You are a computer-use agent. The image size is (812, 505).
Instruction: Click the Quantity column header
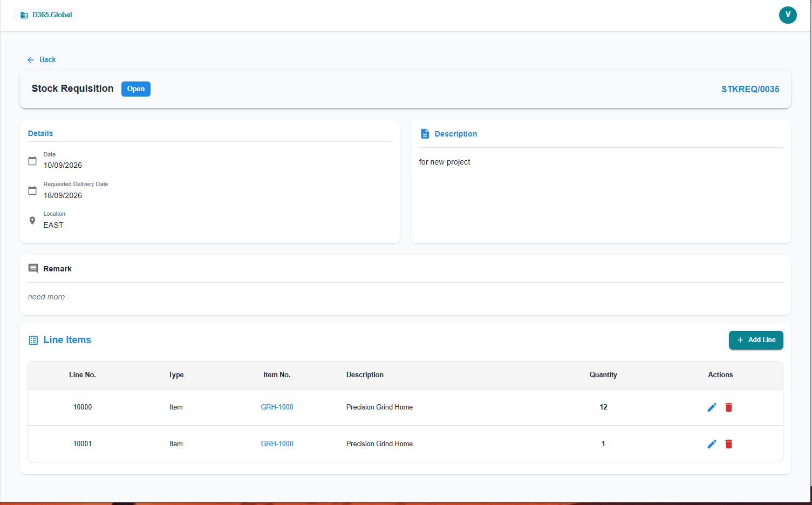(x=603, y=375)
